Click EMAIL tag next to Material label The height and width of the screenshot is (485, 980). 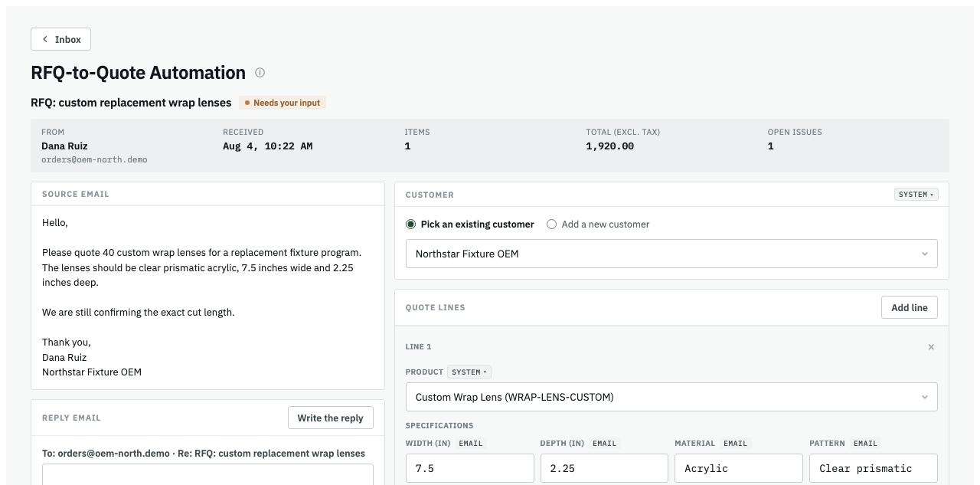pyautogui.click(x=736, y=443)
